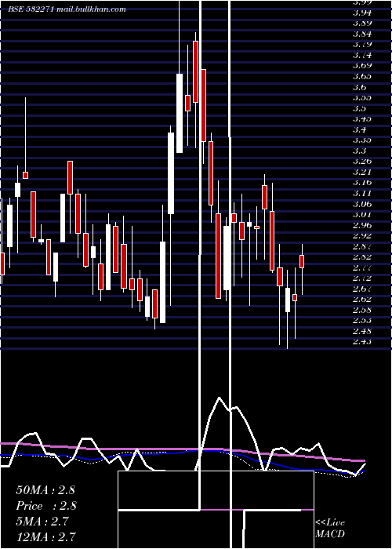Pick the 3.65 price label
392x549 pixels.
362,76
